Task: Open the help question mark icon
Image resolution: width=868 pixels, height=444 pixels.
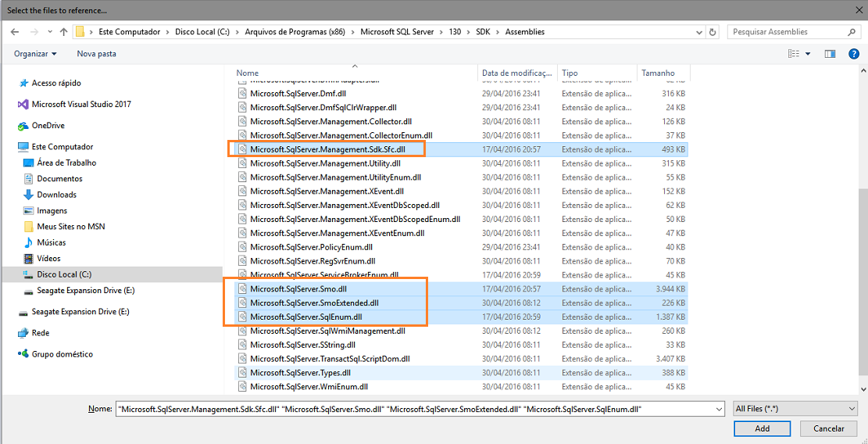Action: (x=854, y=54)
